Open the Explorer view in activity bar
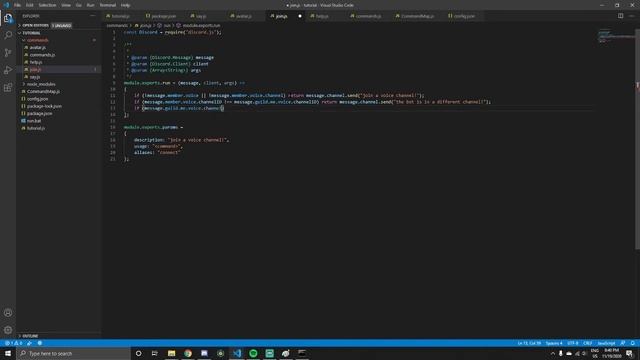Image resolution: width=640 pixels, height=360 pixels. [x=8, y=18]
